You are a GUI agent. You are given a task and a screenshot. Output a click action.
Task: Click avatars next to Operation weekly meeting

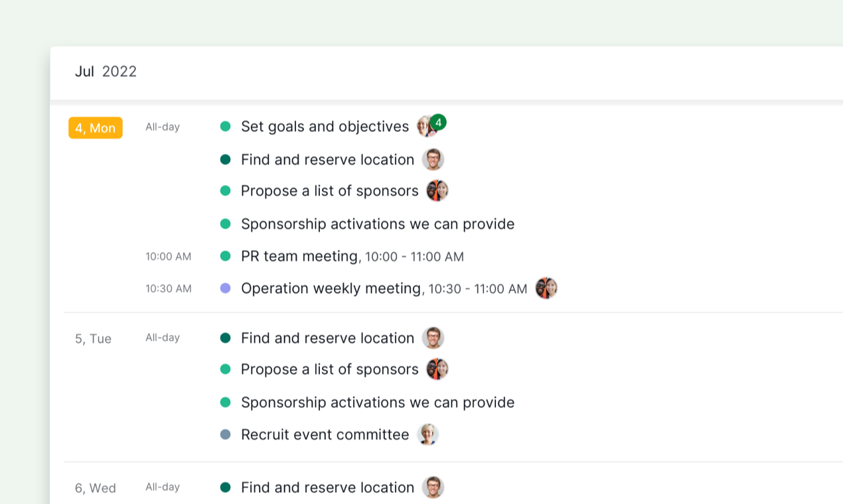tap(546, 288)
